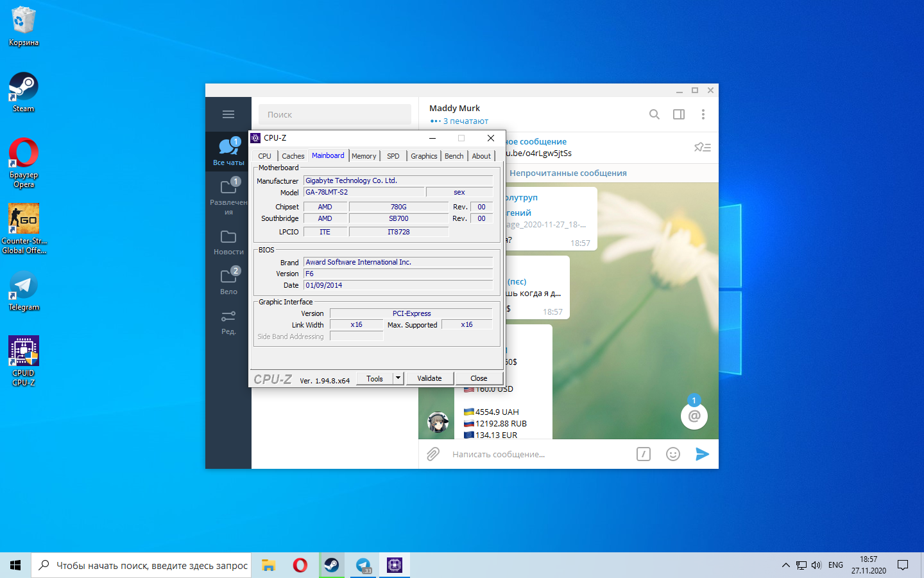
Task: Open the bot commands slash icon
Action: click(644, 454)
